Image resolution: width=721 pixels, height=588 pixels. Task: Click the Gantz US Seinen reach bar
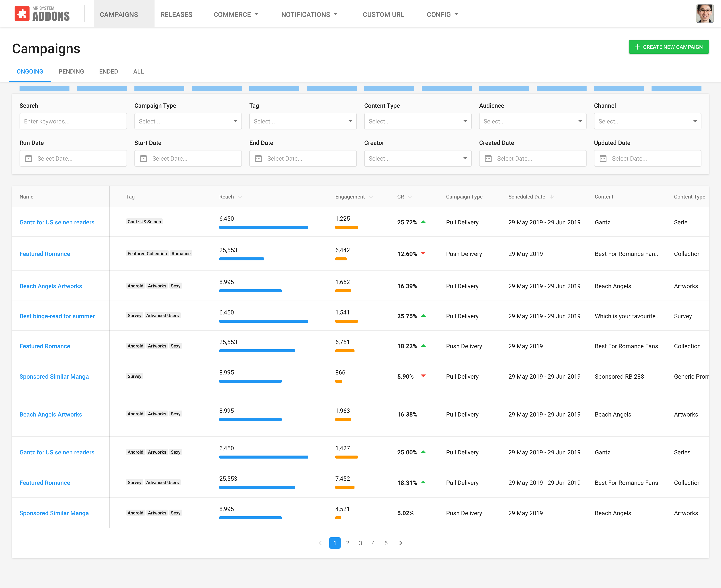[263, 228]
